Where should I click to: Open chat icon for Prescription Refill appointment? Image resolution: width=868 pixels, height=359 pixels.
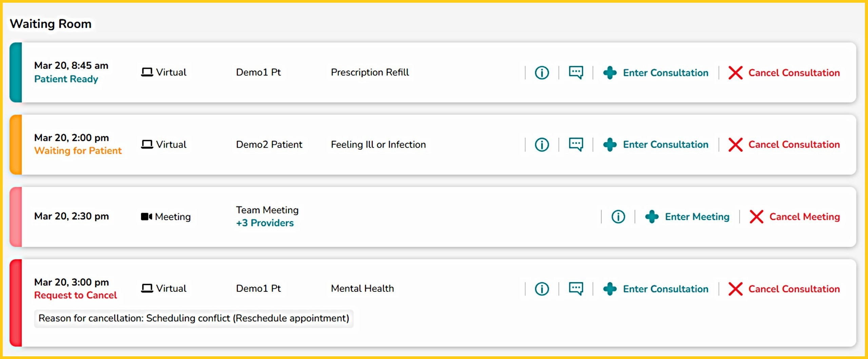(x=576, y=73)
